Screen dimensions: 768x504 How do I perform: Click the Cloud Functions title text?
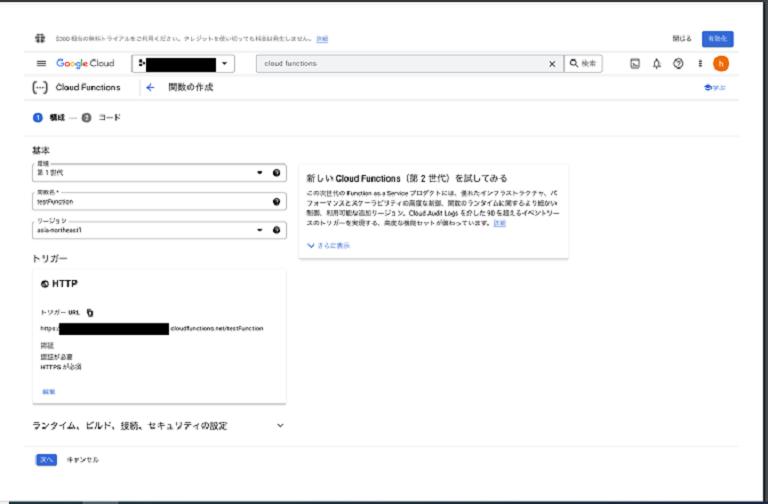click(88, 87)
